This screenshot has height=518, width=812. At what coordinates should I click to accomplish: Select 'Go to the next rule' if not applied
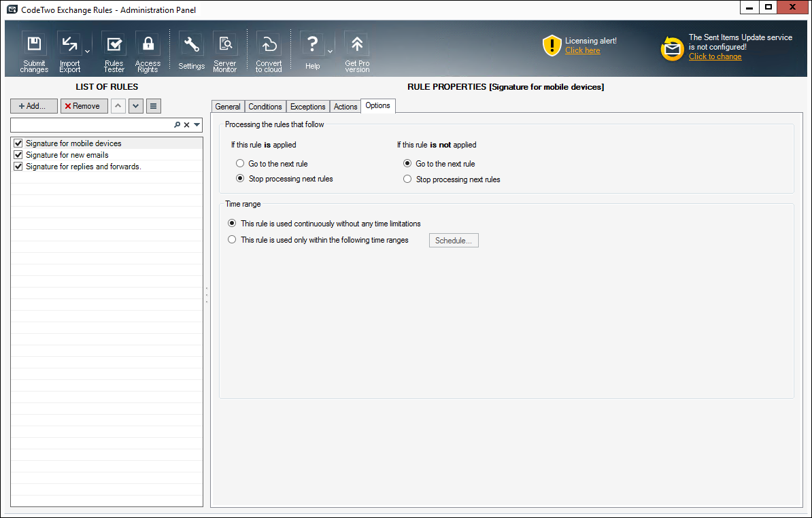(x=407, y=164)
